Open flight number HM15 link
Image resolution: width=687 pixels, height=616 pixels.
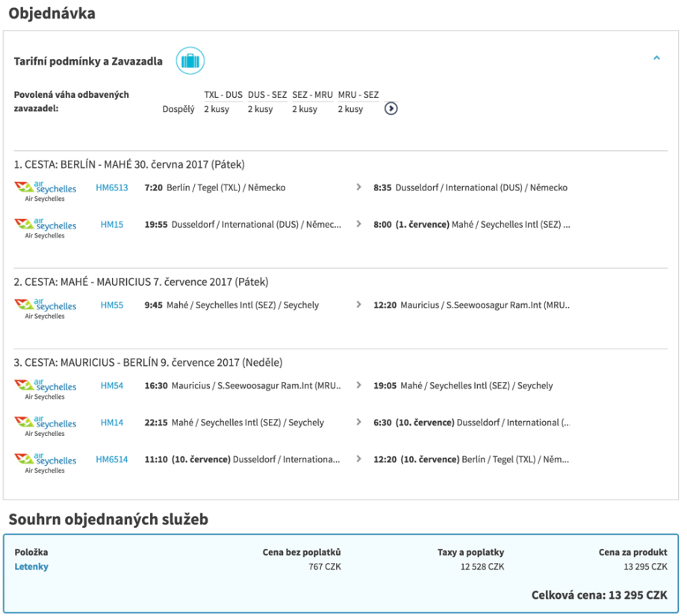point(112,224)
